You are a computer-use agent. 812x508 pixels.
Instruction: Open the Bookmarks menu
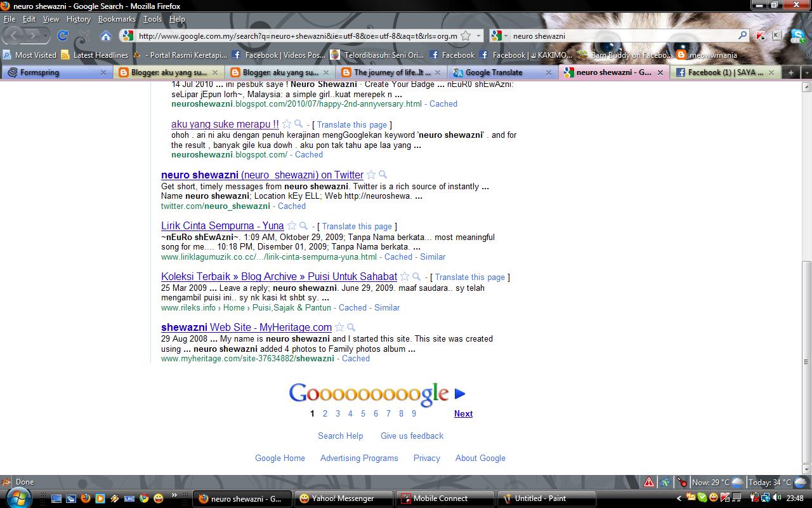pos(117,19)
